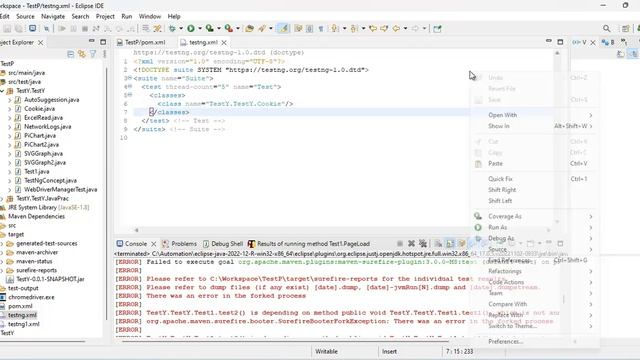The height and width of the screenshot is (360, 640).
Task: Click the Debug bug icon in toolbar
Action: (x=172, y=29)
